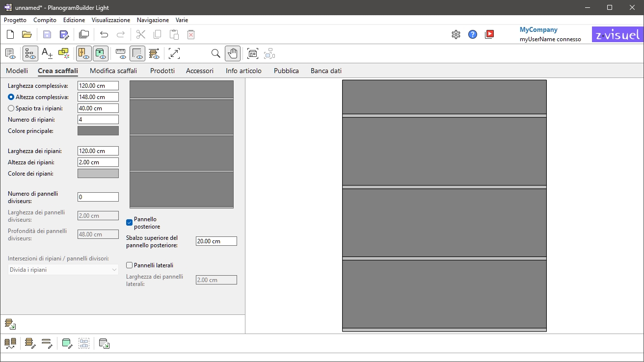
Task: Toggle the ruler visibility icon
Action: coord(121,53)
